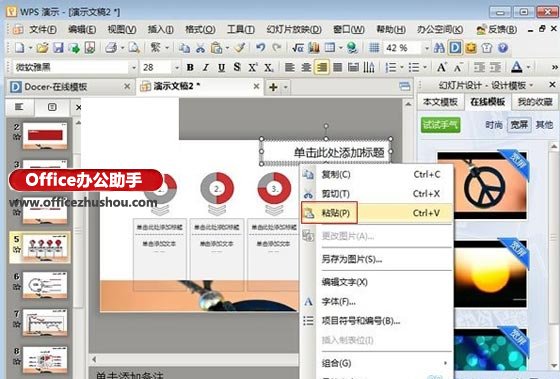Insert a table using the table icon
Viewport: 560px width, 379px height.
[330, 48]
